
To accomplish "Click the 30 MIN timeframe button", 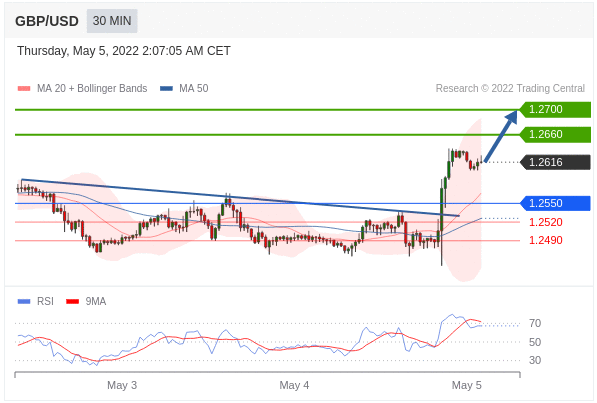I will tap(112, 21).
